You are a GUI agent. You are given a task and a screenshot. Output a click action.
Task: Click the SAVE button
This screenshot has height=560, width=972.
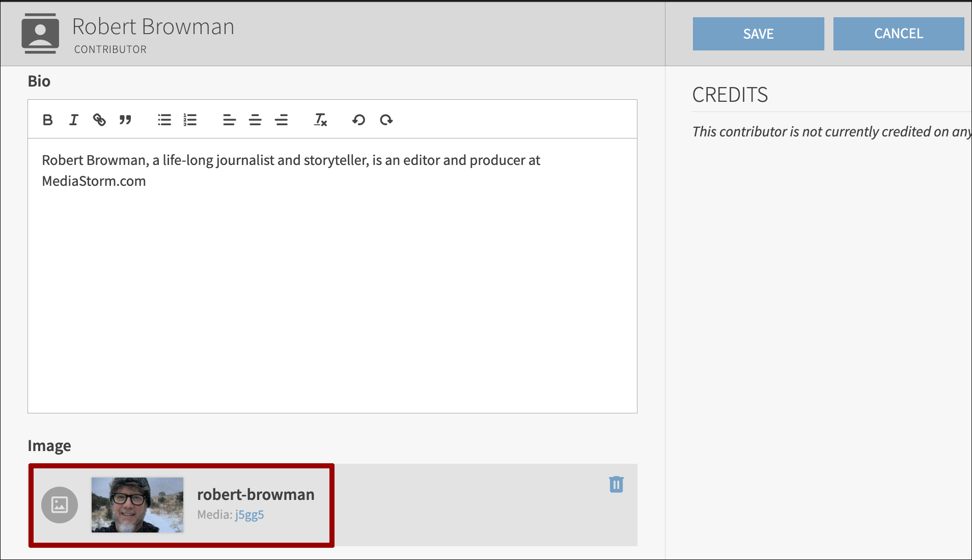pos(758,34)
